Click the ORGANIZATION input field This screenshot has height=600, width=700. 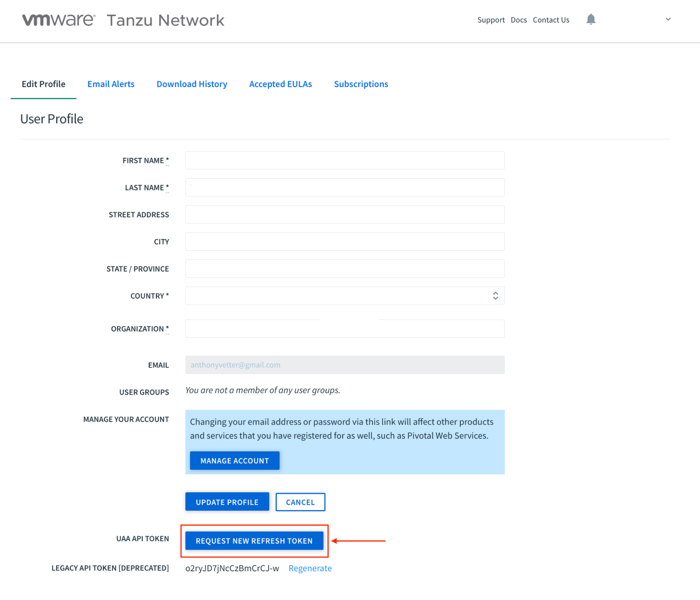(345, 328)
